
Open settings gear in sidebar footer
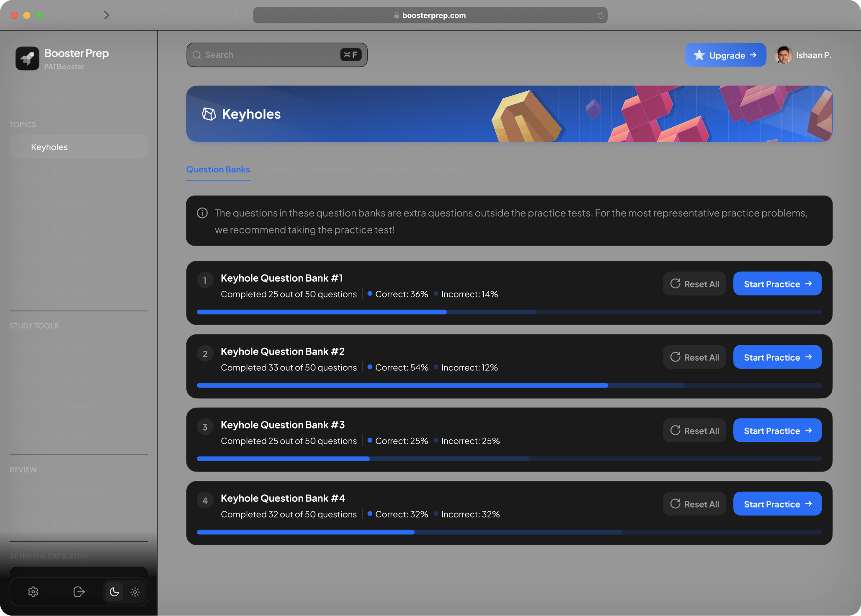click(33, 591)
